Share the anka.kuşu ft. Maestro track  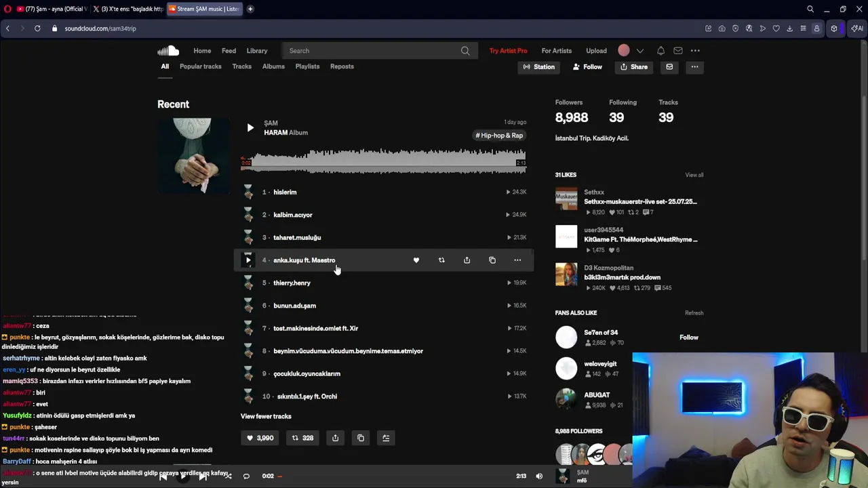pyautogui.click(x=467, y=260)
